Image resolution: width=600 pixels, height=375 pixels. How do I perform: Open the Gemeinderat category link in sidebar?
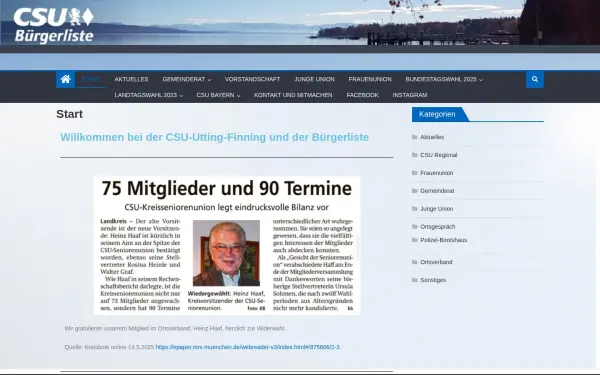click(x=437, y=191)
